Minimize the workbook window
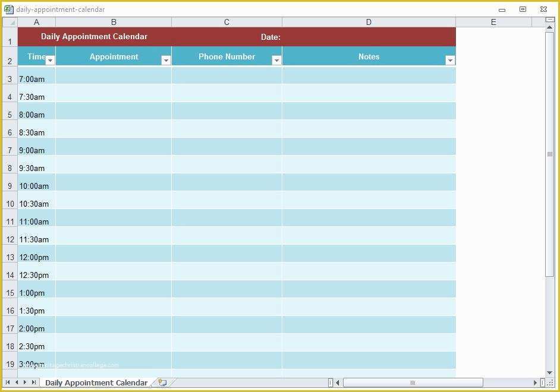This screenshot has height=392, width=560. click(502, 10)
